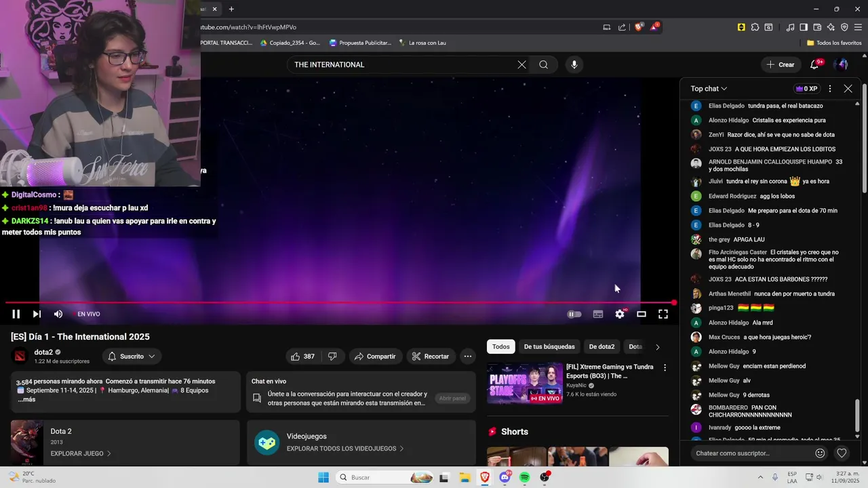Open the Brave Shields icon in address bar
This screenshot has width=868, height=488.
click(638, 27)
